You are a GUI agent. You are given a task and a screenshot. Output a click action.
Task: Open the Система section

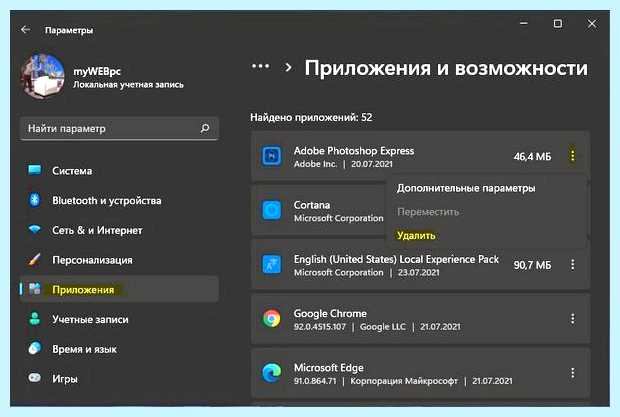pyautogui.click(x=119, y=171)
